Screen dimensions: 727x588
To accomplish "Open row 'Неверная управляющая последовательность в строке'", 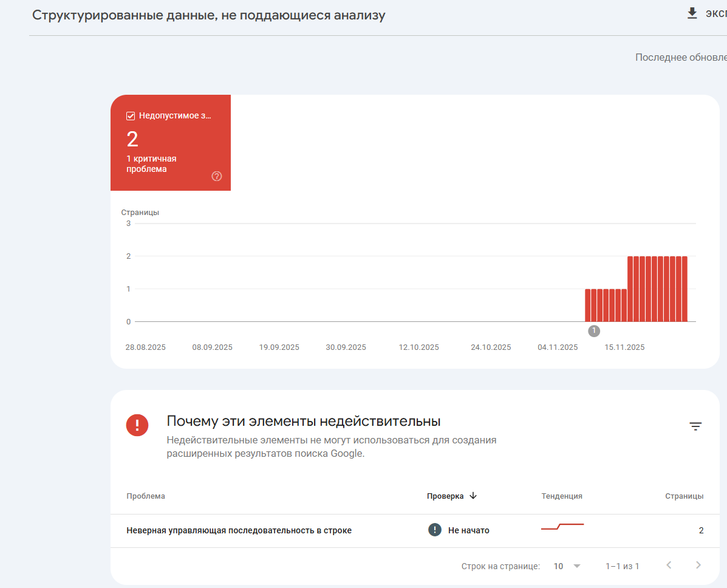I will click(x=414, y=530).
